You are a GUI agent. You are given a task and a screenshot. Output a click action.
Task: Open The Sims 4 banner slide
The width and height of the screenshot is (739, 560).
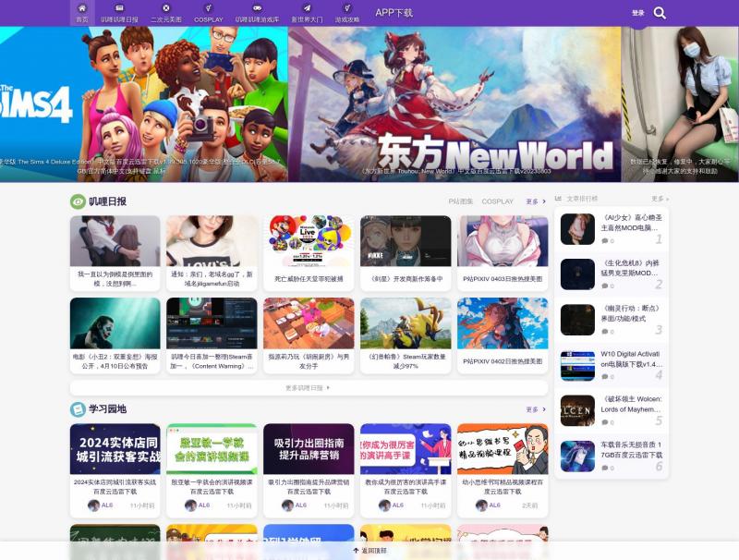click(x=144, y=104)
